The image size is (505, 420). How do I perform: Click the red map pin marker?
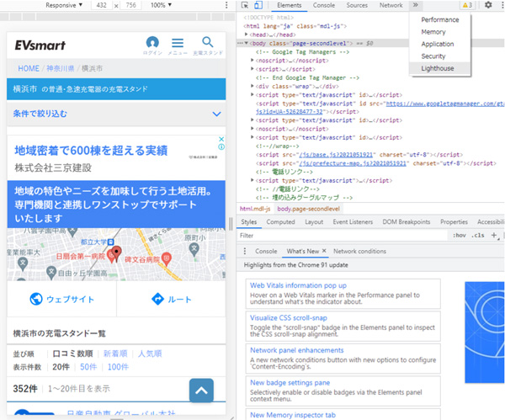click(x=116, y=253)
